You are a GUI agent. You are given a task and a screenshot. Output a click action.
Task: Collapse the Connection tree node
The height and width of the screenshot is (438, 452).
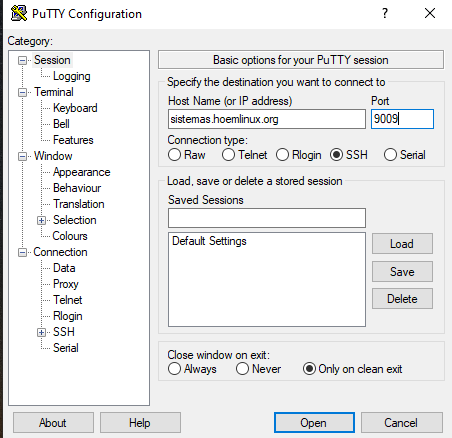pyautogui.click(x=22, y=252)
